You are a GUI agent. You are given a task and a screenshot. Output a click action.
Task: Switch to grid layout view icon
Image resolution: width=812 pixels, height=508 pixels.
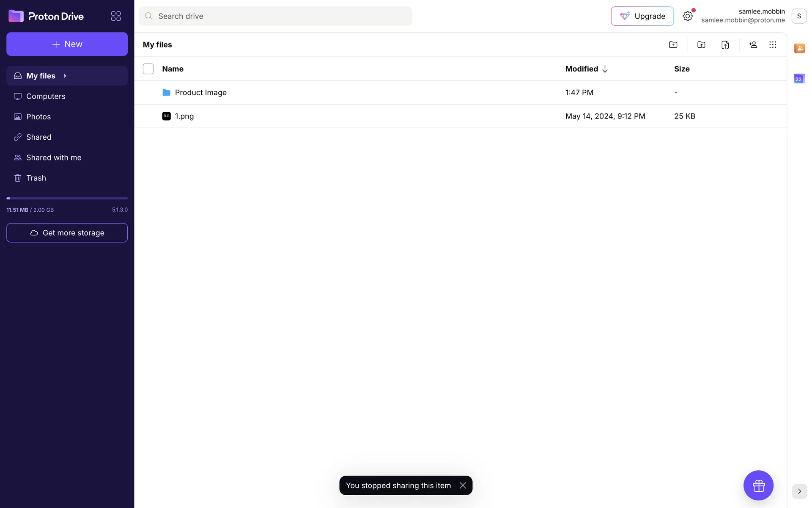773,45
